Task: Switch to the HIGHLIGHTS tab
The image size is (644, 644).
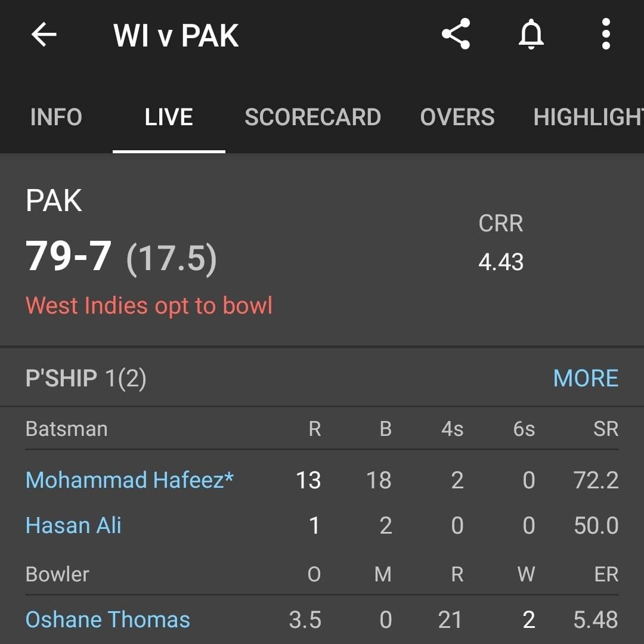Action: tap(589, 117)
